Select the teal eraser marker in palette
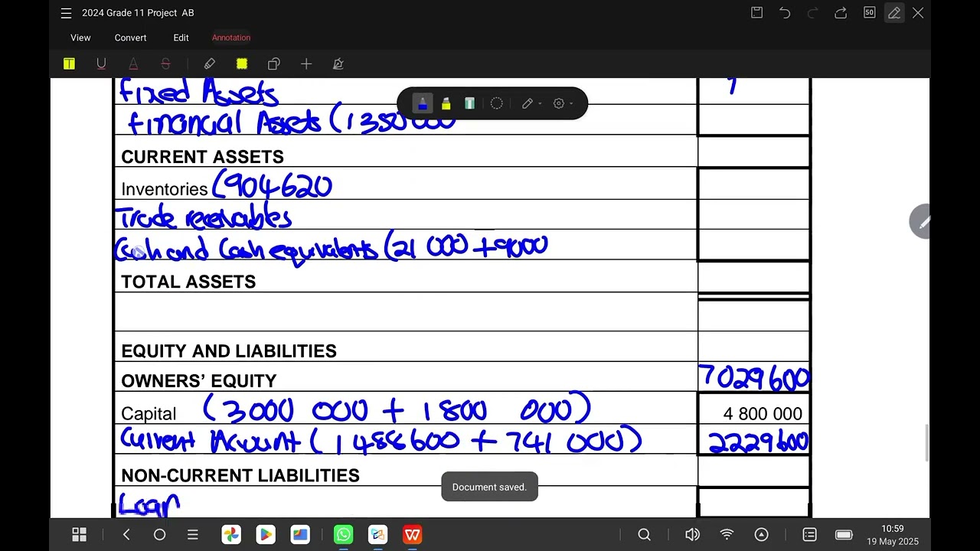The width and height of the screenshot is (980, 551). 469,103
